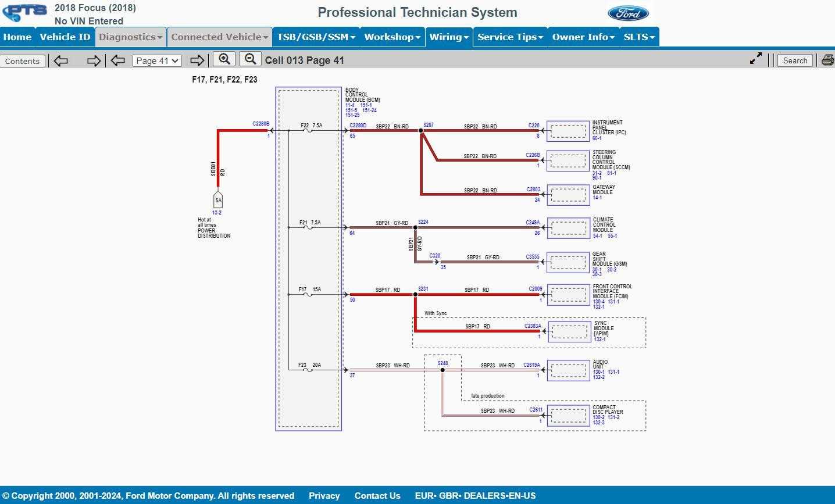Click the Search button in the toolbar
Image resolution: width=835 pixels, height=504 pixels.
[x=795, y=60]
